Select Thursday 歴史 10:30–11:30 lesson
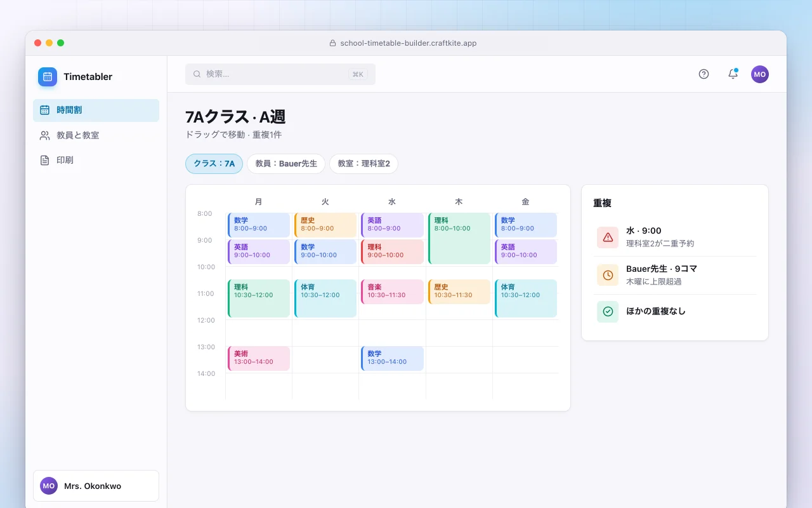Screen dimensions: 812x508 click(459, 292)
